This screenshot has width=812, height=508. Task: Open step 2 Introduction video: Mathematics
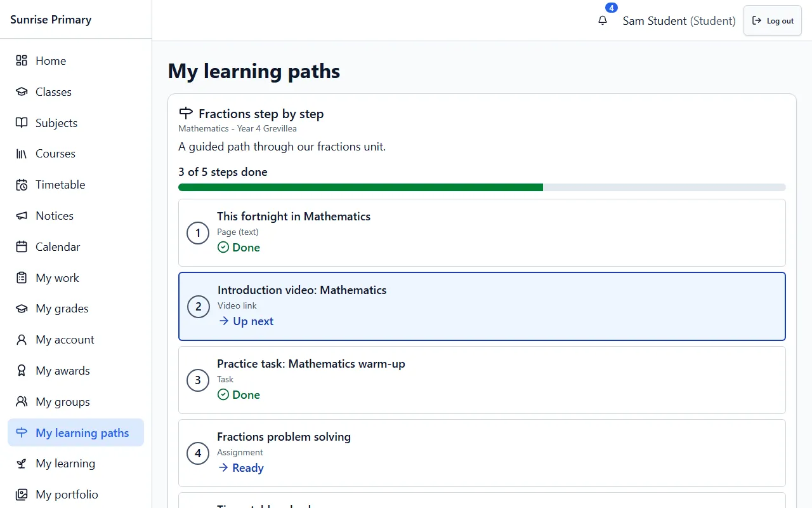coord(482,307)
